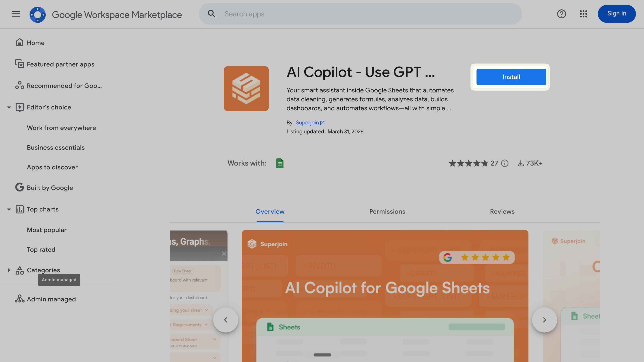644x362 pixels.
Task: Install the AI Copilot app
Action: pyautogui.click(x=511, y=77)
